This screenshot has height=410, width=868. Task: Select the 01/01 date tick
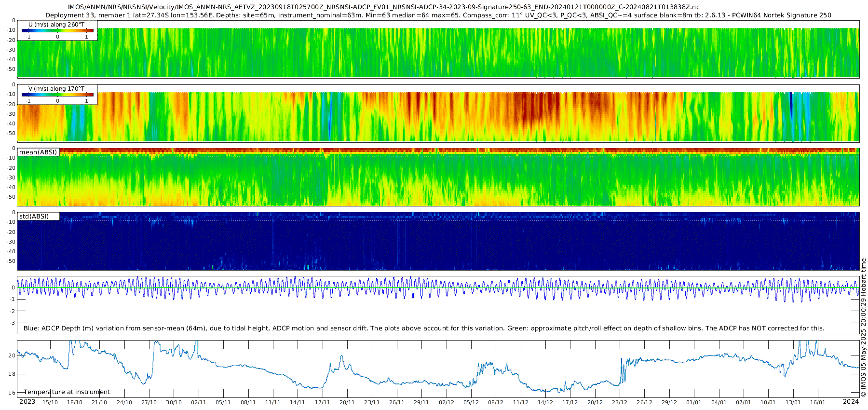click(694, 402)
